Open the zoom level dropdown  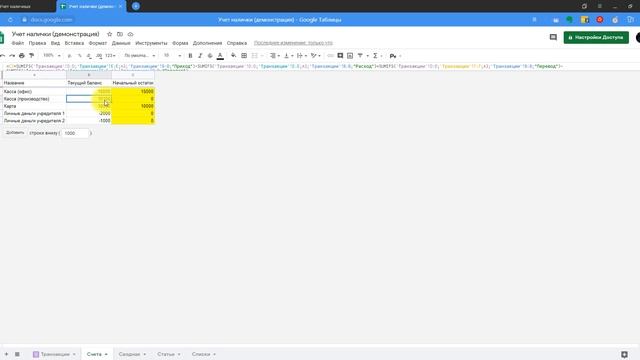52,56
